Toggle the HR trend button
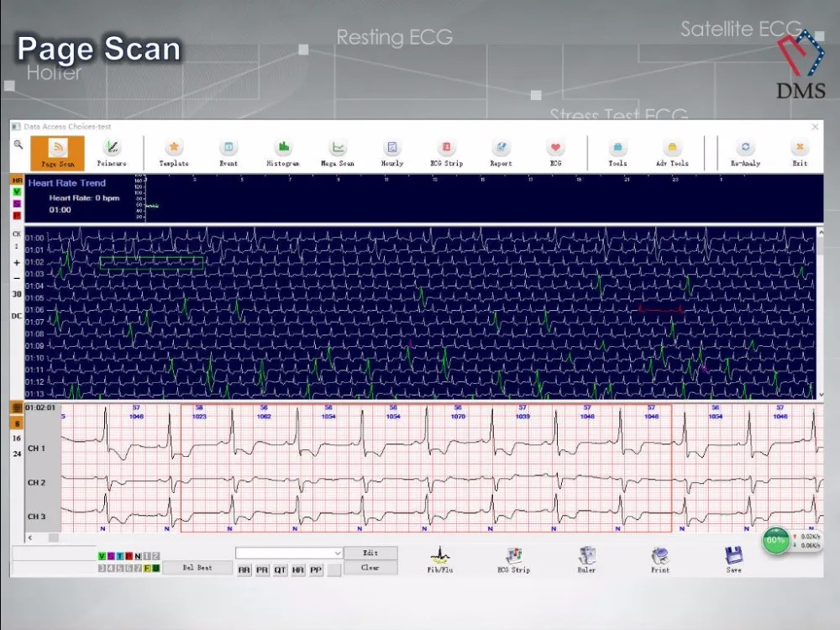The height and width of the screenshot is (630, 840). pyautogui.click(x=17, y=180)
